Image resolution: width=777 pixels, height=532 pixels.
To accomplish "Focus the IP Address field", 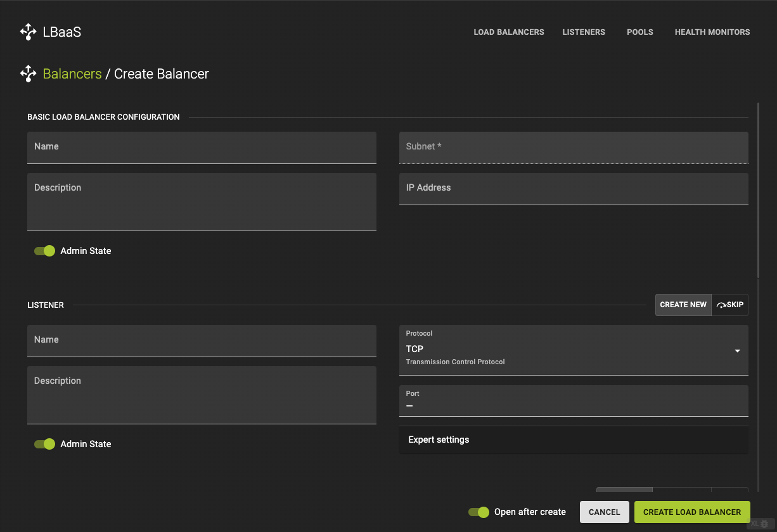I will pos(574,189).
